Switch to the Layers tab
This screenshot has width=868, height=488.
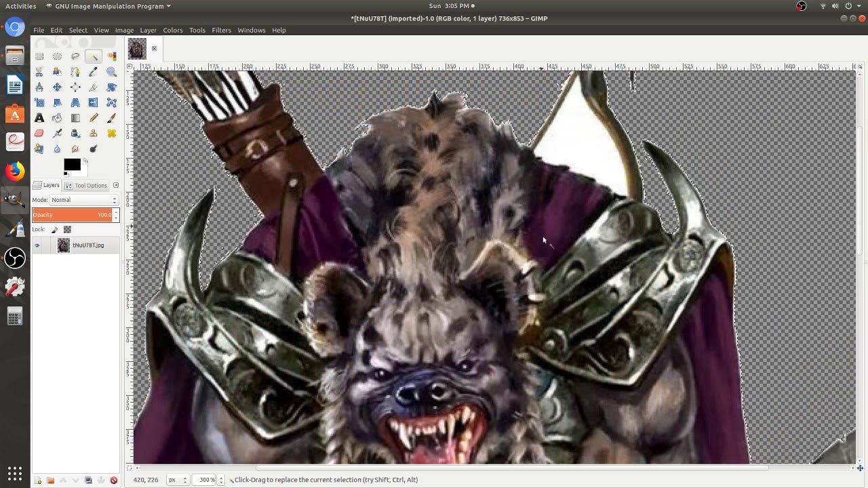pyautogui.click(x=47, y=185)
